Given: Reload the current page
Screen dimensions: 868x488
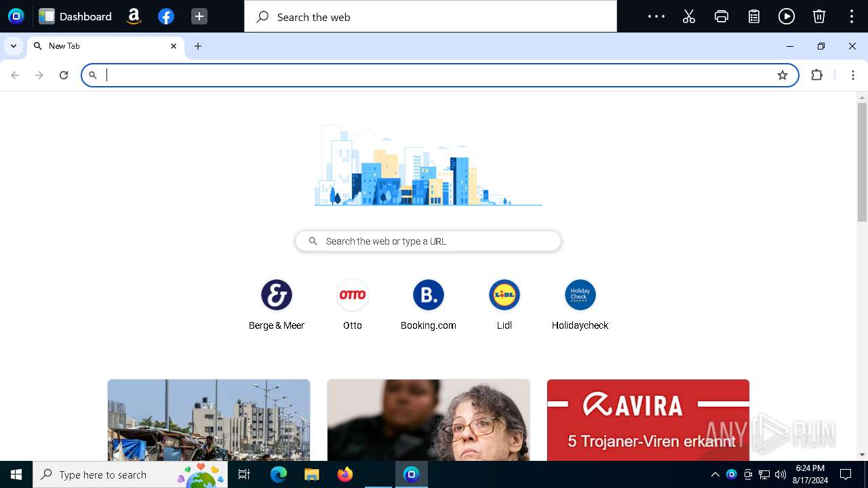Looking at the screenshot, I should coord(64,75).
